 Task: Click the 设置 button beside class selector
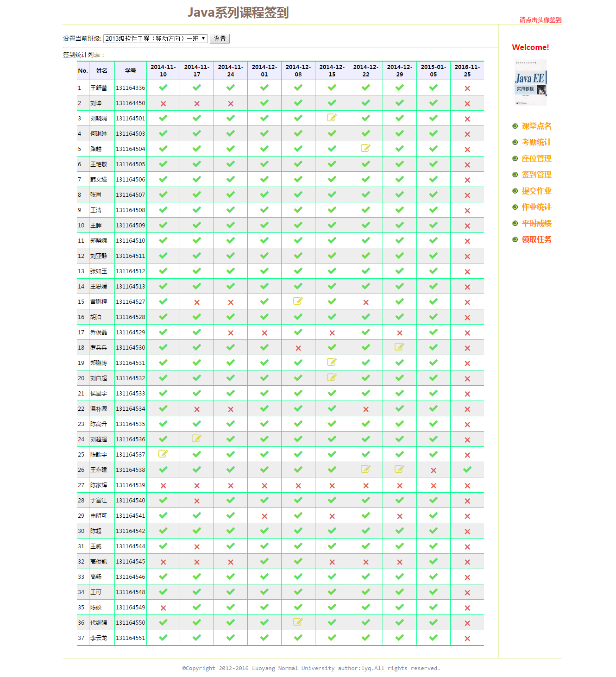220,38
